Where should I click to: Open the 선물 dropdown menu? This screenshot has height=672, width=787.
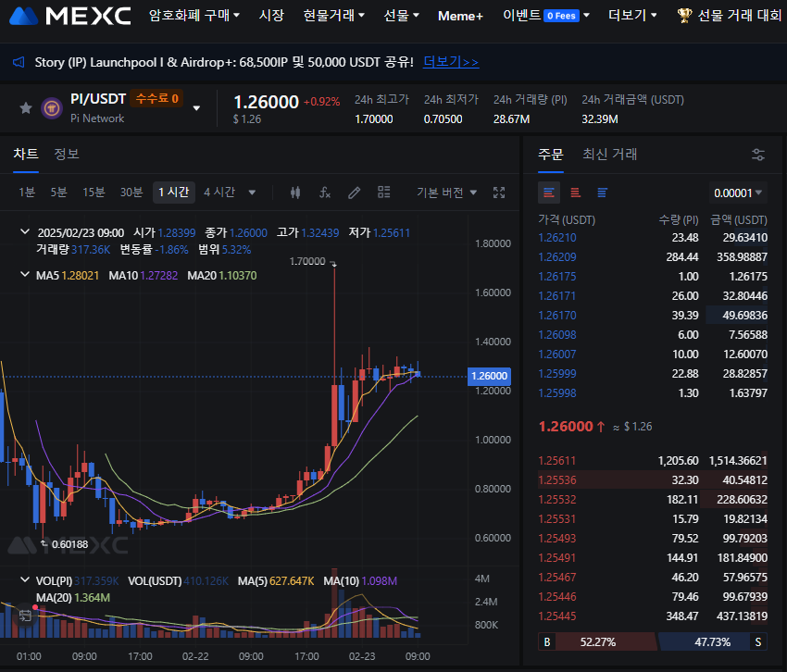coord(401,16)
